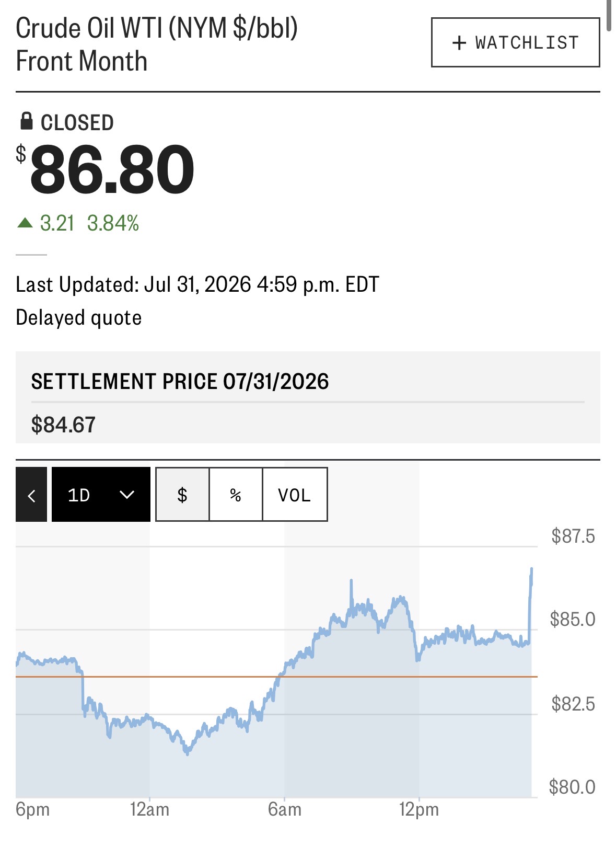
Task: Click the 6am label on time axis
Action: pyautogui.click(x=284, y=810)
